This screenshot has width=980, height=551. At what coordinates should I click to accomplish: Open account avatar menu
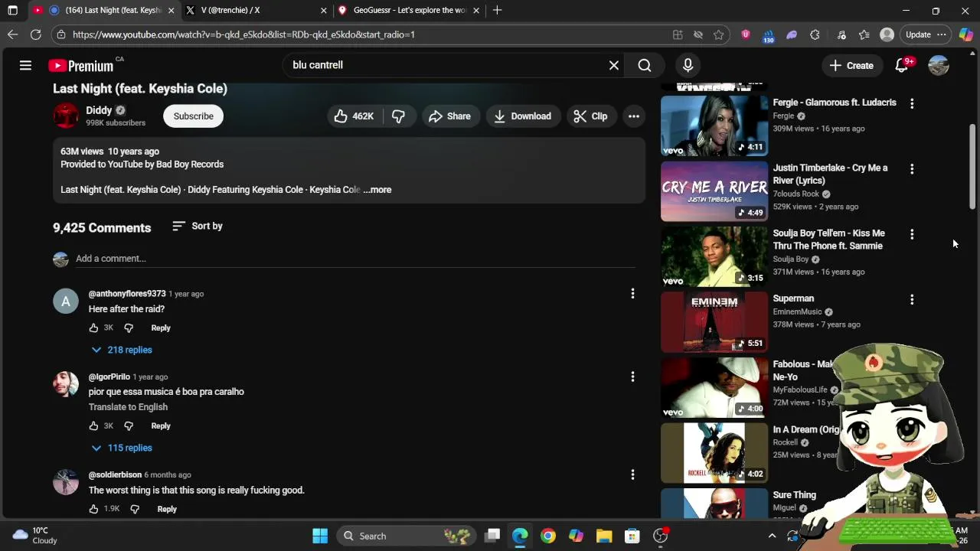click(x=939, y=66)
